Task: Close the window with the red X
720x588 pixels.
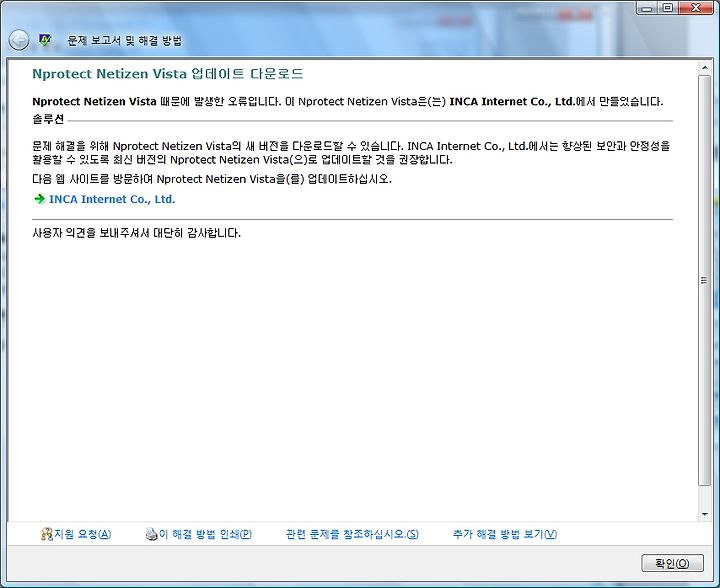Action: point(696,7)
